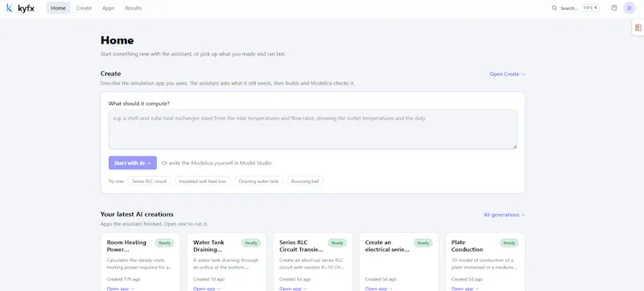
Task: Open the colorful side panel icon
Action: point(638,27)
